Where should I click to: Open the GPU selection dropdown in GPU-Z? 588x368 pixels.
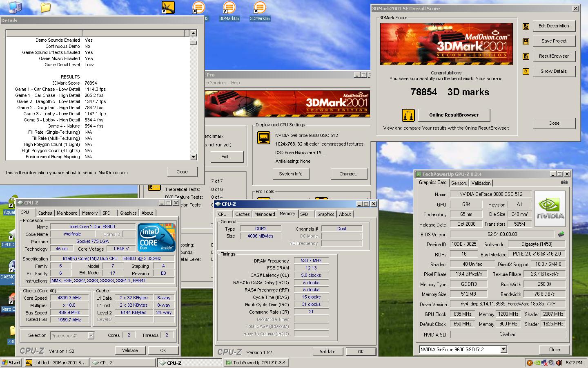pyautogui.click(x=503, y=350)
